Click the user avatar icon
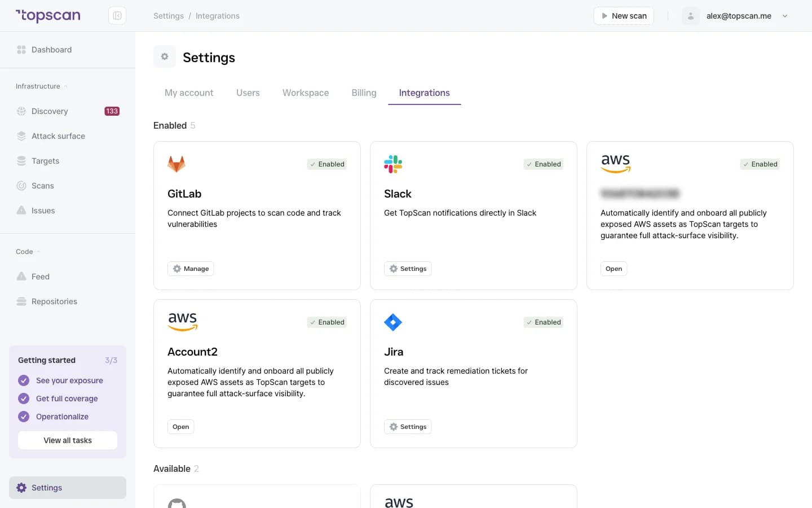 tap(691, 16)
